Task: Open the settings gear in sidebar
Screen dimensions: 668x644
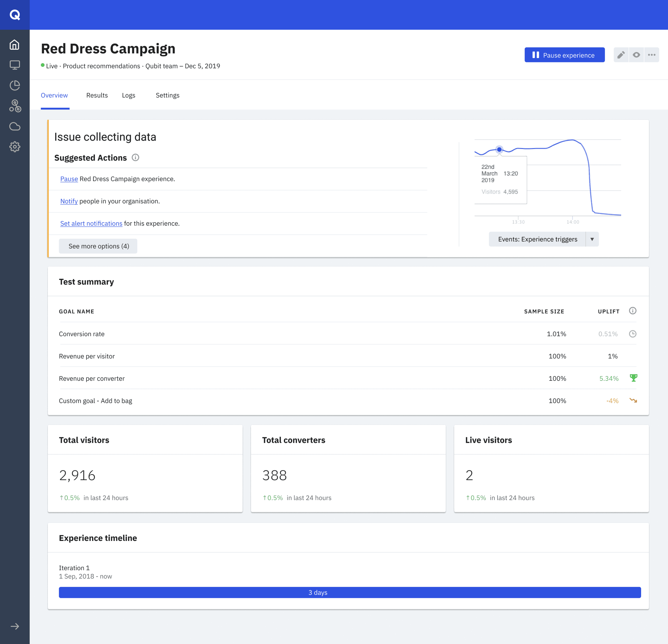Action: (15, 147)
